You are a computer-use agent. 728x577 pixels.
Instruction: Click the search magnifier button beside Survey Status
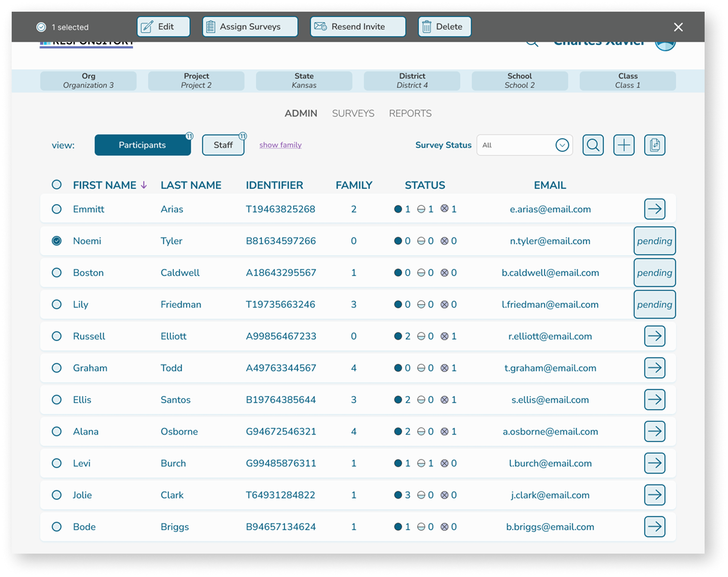tap(593, 145)
